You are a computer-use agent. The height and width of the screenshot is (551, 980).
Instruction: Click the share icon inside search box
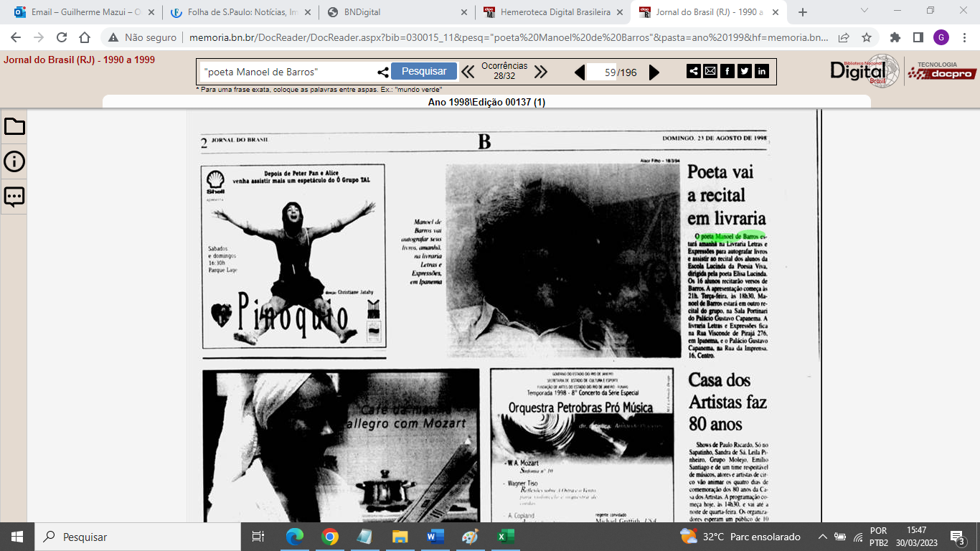[383, 72]
